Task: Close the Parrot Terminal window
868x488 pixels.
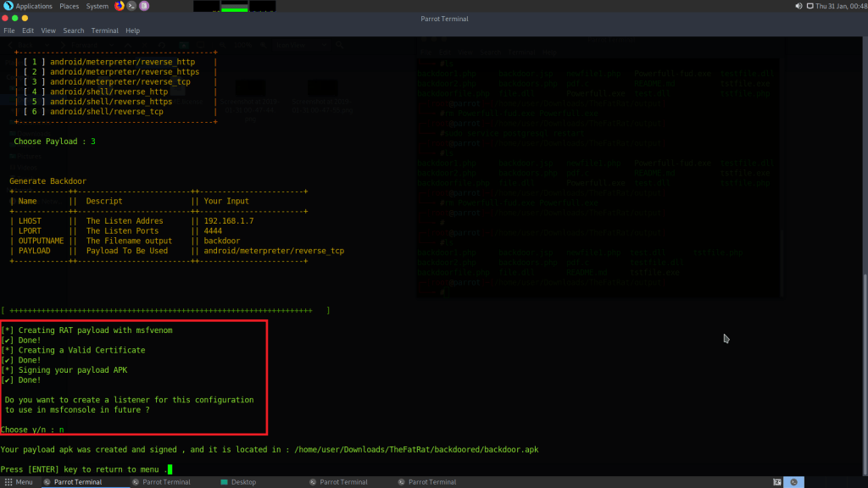Action: (6, 19)
